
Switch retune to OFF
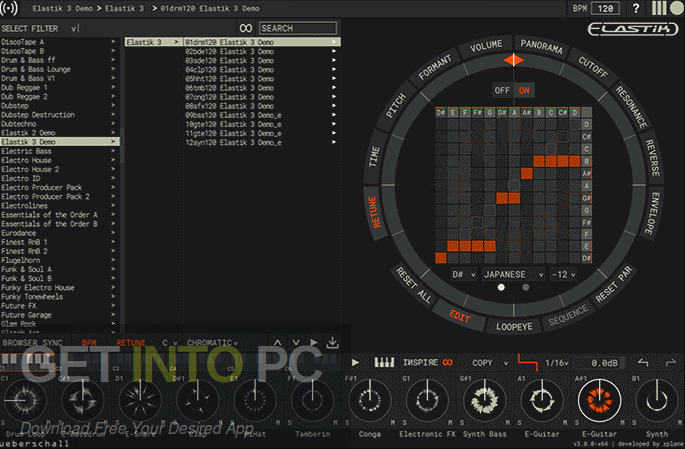502,90
